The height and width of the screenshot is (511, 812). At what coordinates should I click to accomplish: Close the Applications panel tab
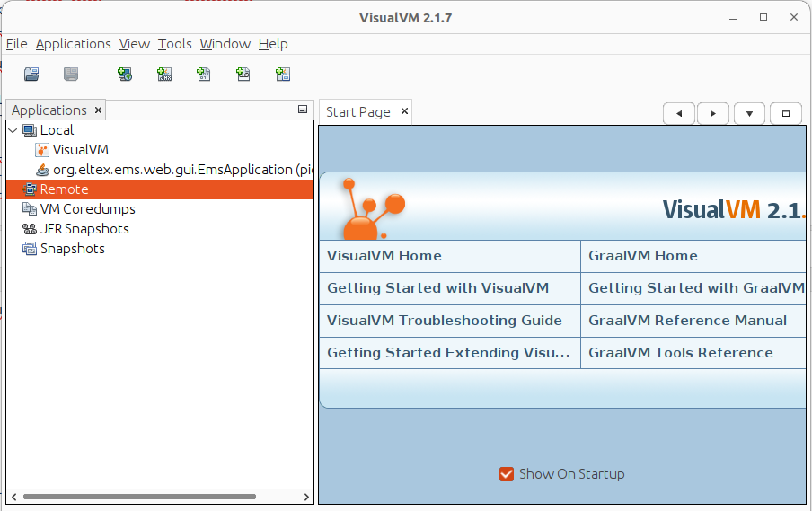98,110
